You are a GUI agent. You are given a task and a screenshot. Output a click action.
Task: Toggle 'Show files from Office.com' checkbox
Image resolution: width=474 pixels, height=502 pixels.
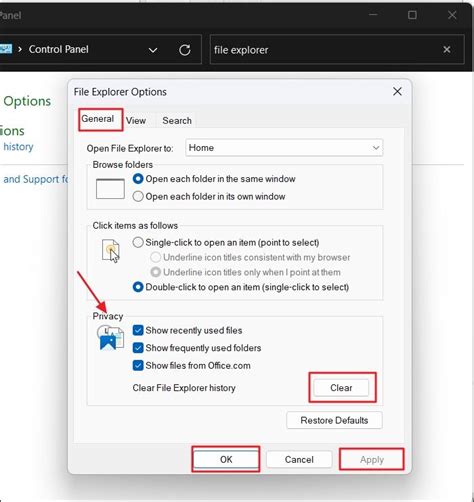point(138,366)
